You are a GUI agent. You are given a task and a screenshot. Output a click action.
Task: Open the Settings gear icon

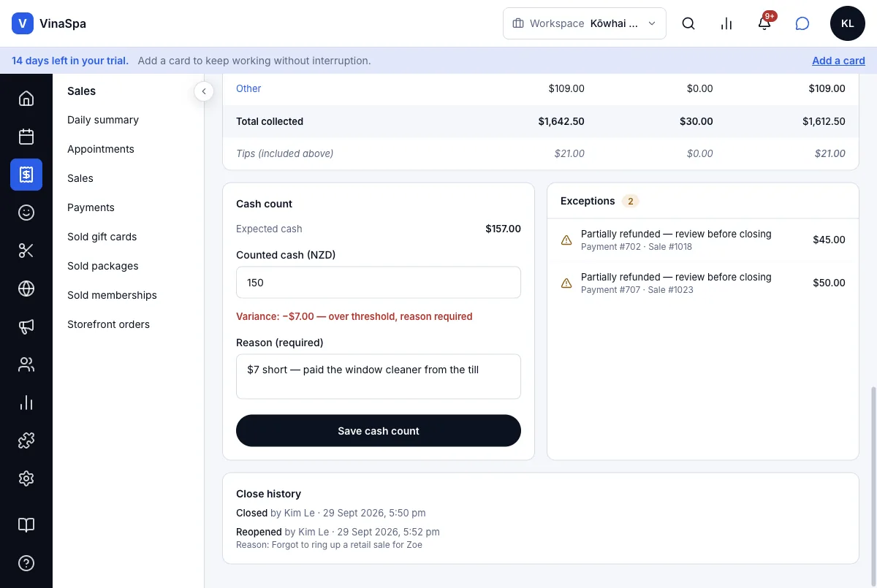pyautogui.click(x=26, y=478)
